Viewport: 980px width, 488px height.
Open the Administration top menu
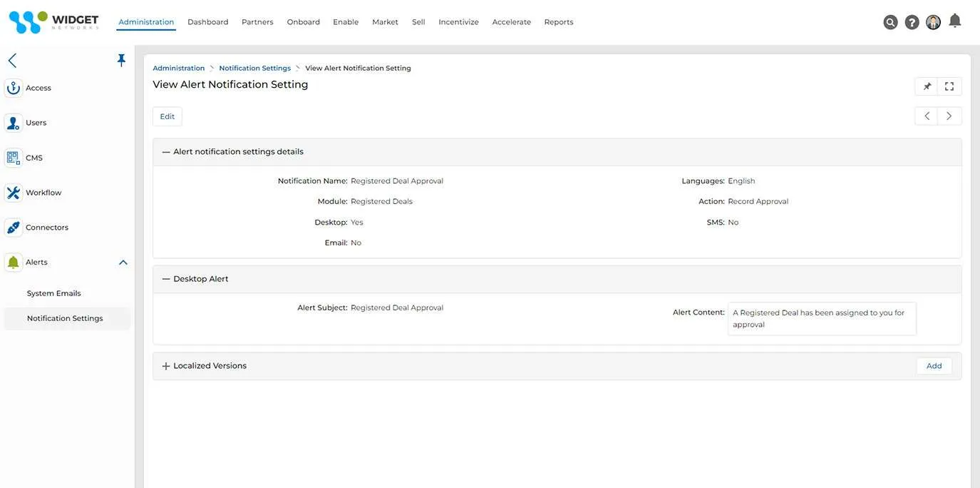(x=146, y=22)
